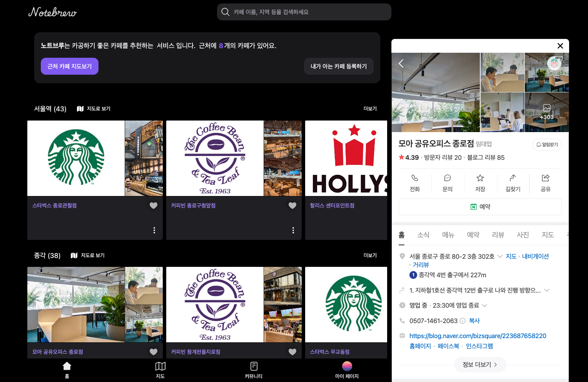
Task: Go to 지도 in bottom navigation
Action: coord(160,370)
